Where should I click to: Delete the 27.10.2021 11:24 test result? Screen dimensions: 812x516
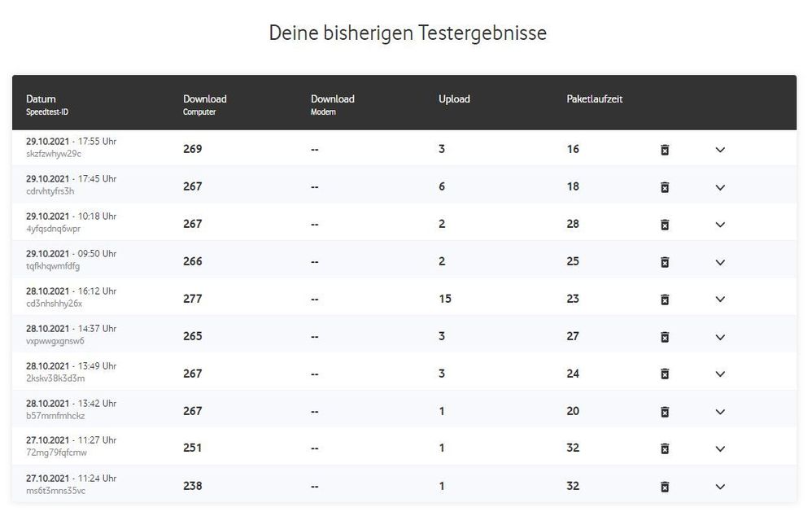click(665, 487)
